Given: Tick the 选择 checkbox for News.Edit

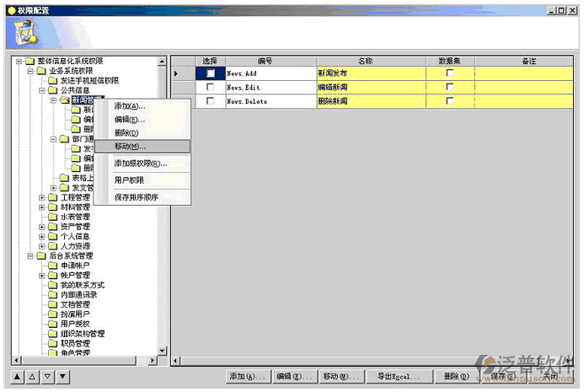Looking at the screenshot, I should point(211,87).
